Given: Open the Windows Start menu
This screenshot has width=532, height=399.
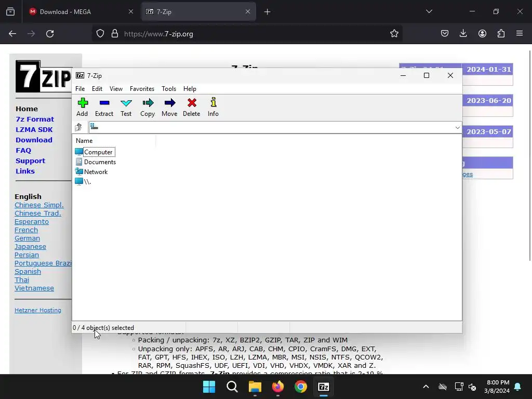Looking at the screenshot, I should (209, 387).
